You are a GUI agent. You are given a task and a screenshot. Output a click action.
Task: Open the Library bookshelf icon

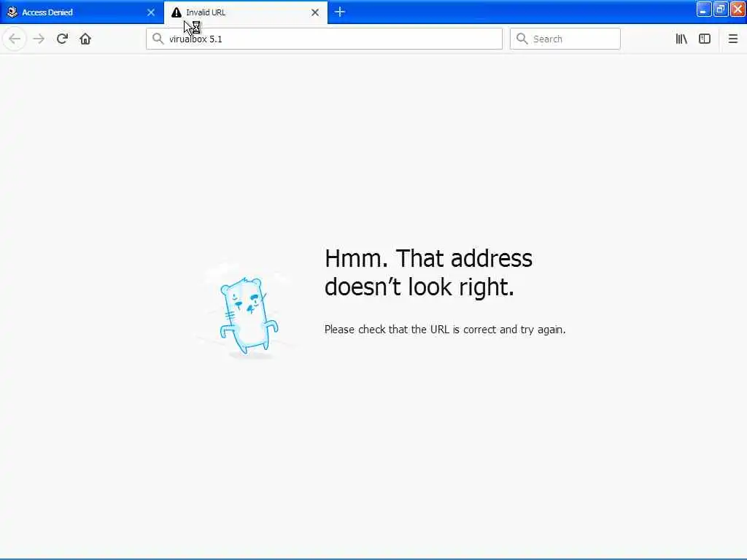(x=681, y=39)
